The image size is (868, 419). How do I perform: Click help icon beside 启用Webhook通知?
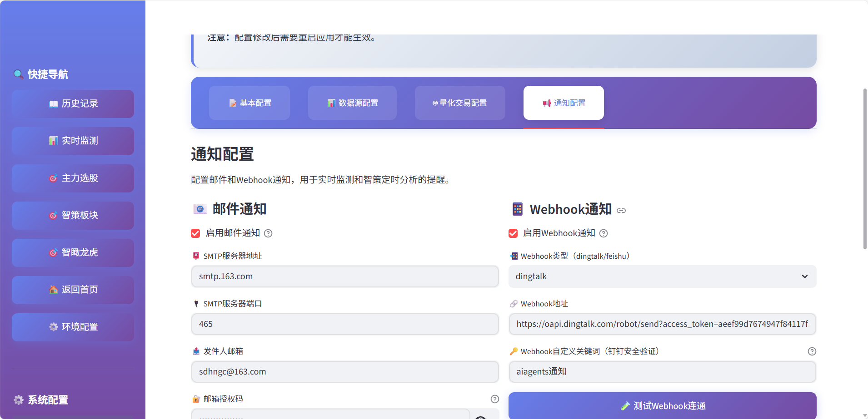click(604, 233)
